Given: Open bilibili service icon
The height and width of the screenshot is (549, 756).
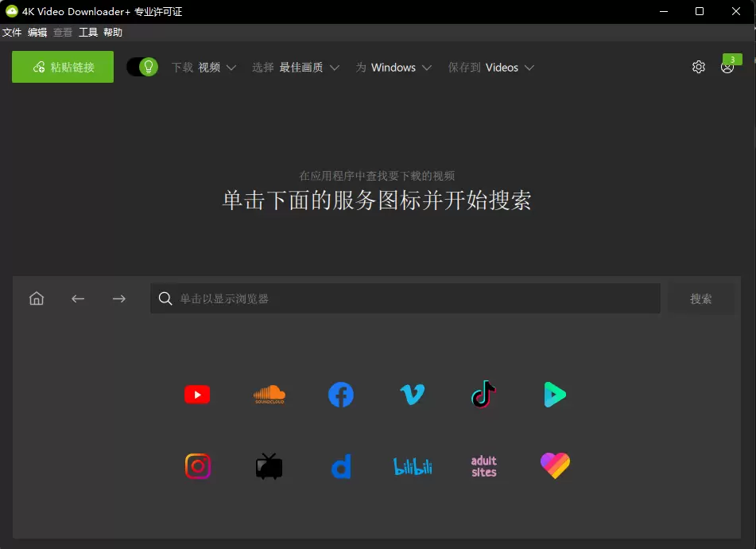Looking at the screenshot, I should pos(413,466).
